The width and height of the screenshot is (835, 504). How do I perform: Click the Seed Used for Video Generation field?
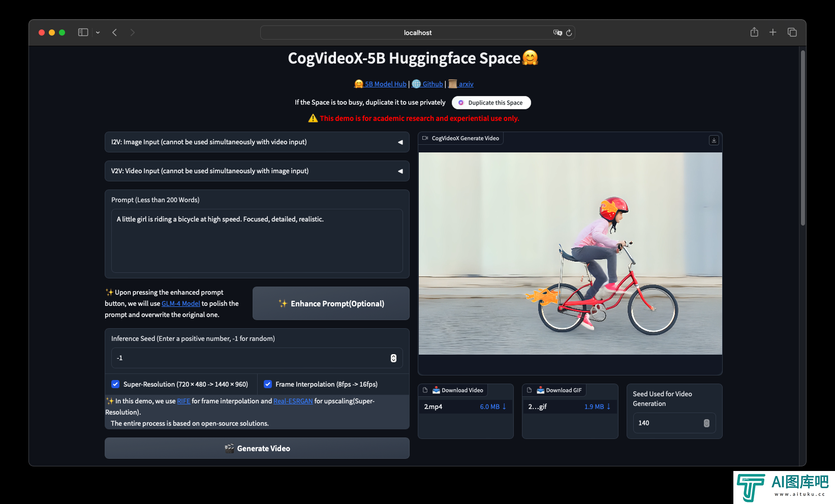pos(674,423)
